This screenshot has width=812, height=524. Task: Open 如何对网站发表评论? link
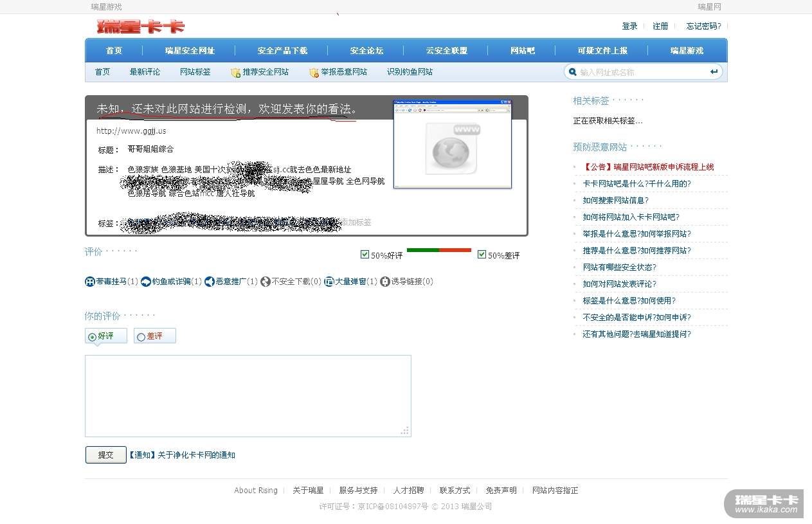(x=620, y=284)
